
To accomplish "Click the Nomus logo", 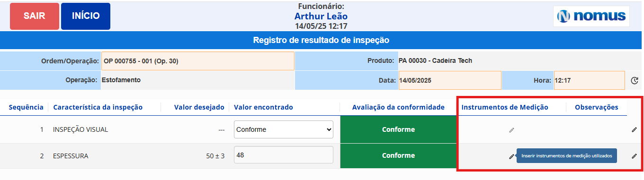I will (x=591, y=17).
